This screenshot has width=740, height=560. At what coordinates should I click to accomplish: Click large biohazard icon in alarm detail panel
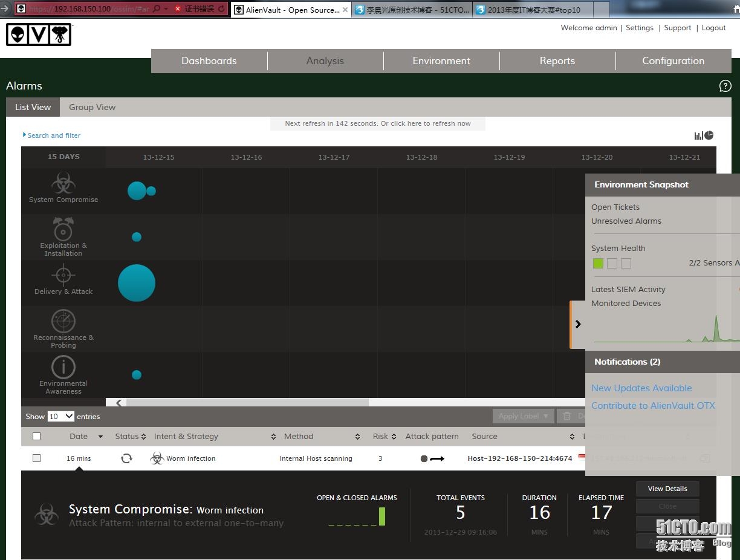[47, 515]
